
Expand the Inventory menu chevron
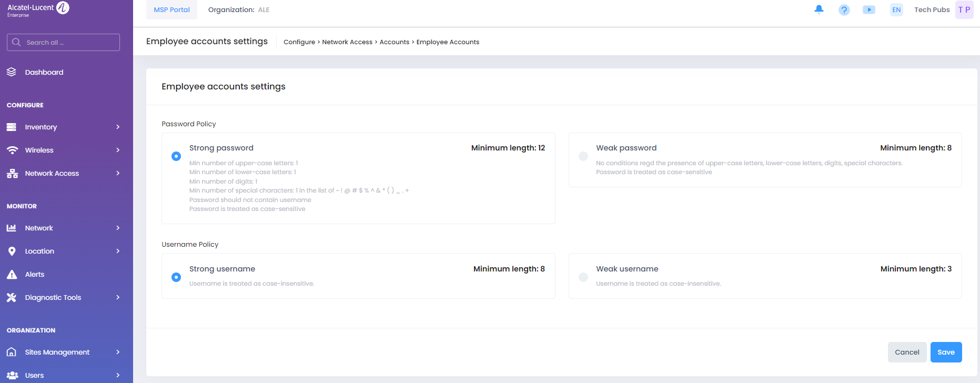click(x=118, y=127)
